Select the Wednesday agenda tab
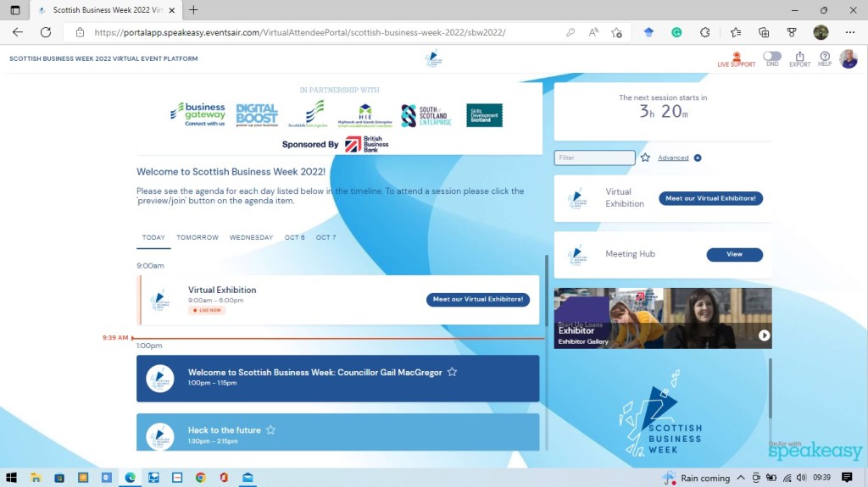Screen dimensions: 868x487 click(x=251, y=237)
